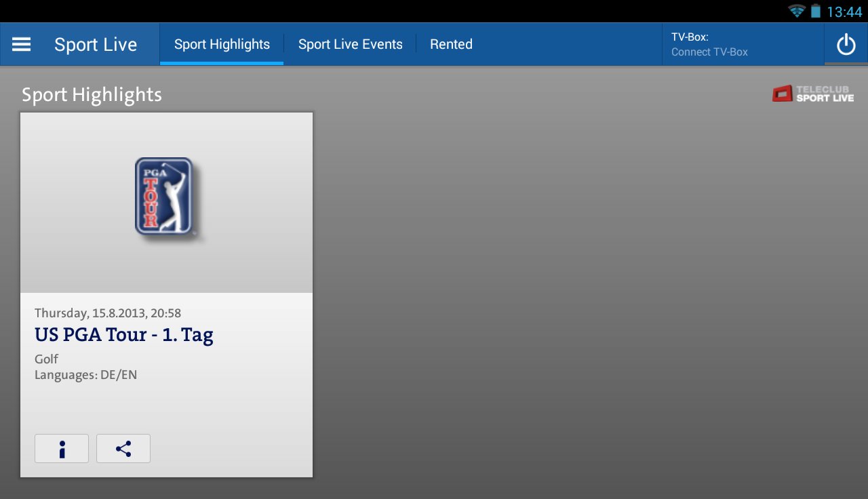Tap the 'Sport Highlights' section heading
Image resolution: width=868 pixels, height=499 pixels.
92,94
